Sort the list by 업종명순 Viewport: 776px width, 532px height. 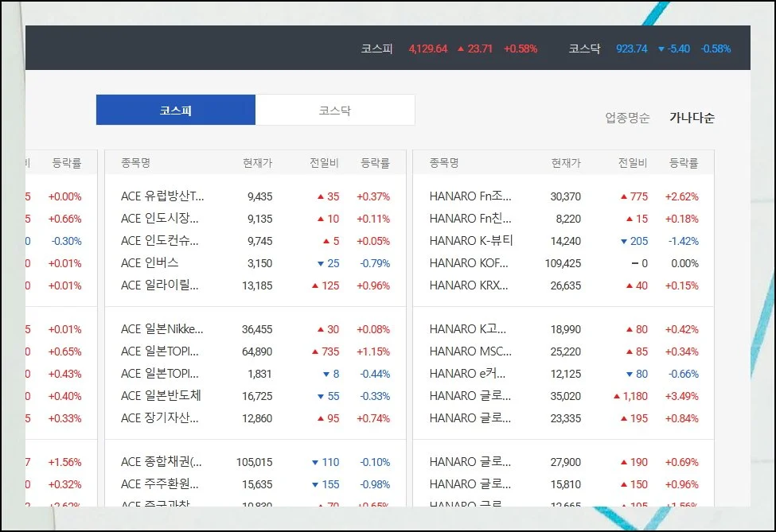tap(627, 118)
